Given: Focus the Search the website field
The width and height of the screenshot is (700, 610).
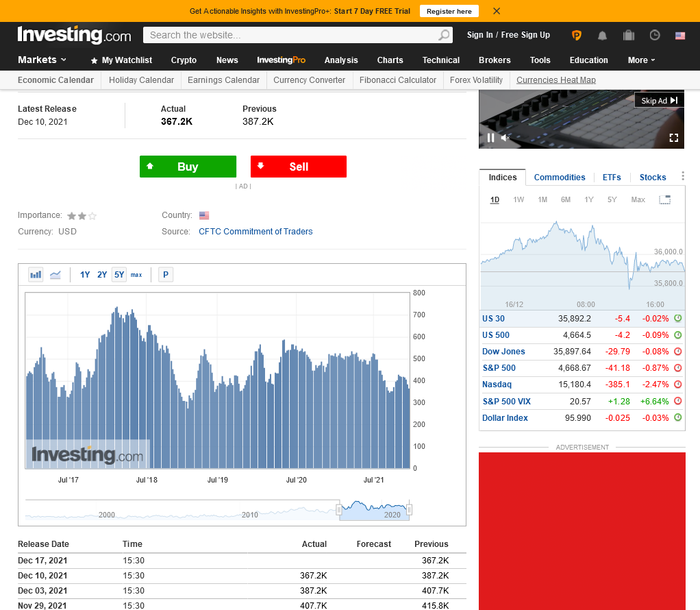Looking at the screenshot, I should 290,35.
